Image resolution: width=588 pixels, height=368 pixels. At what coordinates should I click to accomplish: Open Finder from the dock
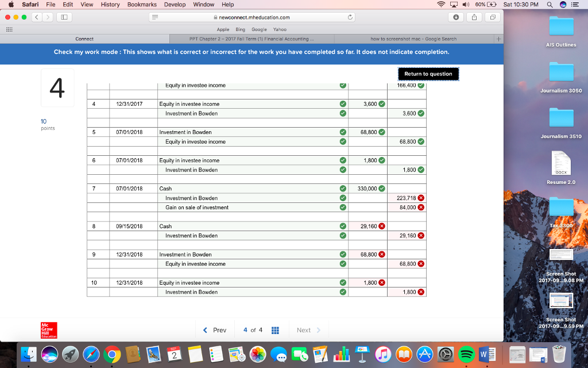29,354
